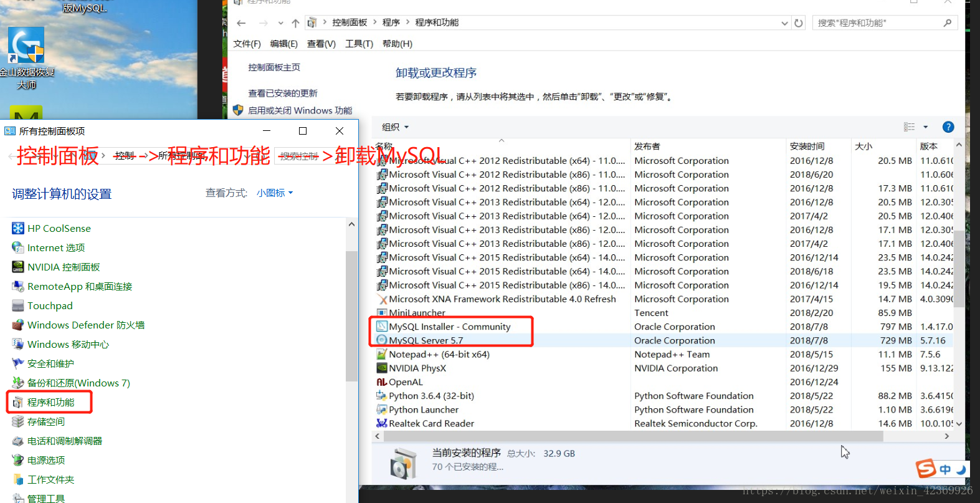The width and height of the screenshot is (980, 503).
Task: Click the NVIDIA PhysX icon
Action: (x=382, y=368)
